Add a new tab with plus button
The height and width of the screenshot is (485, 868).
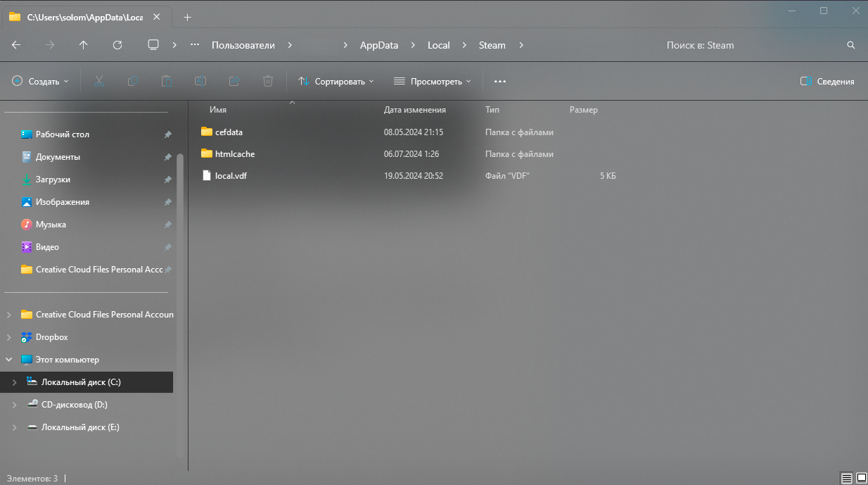coord(187,17)
